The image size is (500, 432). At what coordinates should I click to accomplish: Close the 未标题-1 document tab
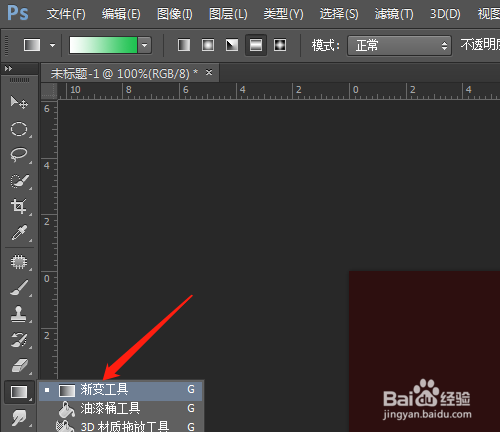point(209,72)
